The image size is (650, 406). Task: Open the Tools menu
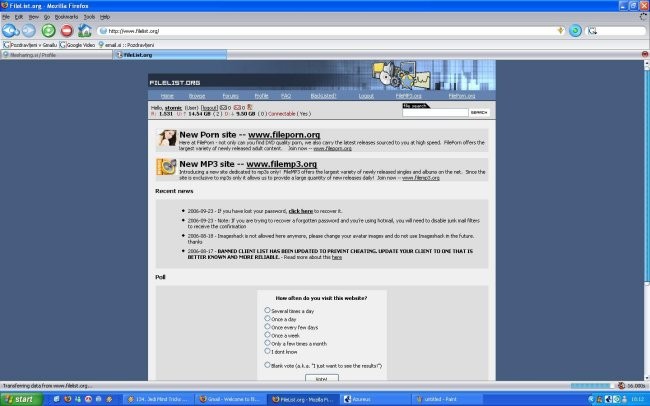click(89, 17)
